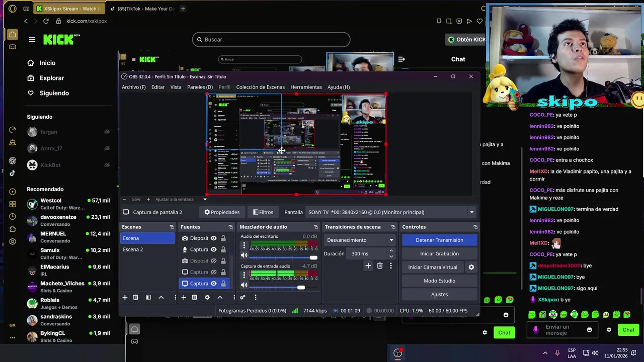This screenshot has width=644, height=362.
Task: Show hidden system tray icons chevron
Action: click(545, 353)
